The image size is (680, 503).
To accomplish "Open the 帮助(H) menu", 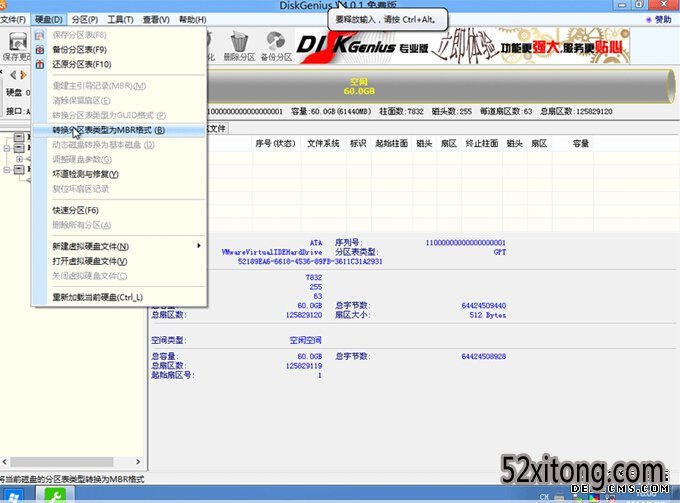I will coord(193,20).
